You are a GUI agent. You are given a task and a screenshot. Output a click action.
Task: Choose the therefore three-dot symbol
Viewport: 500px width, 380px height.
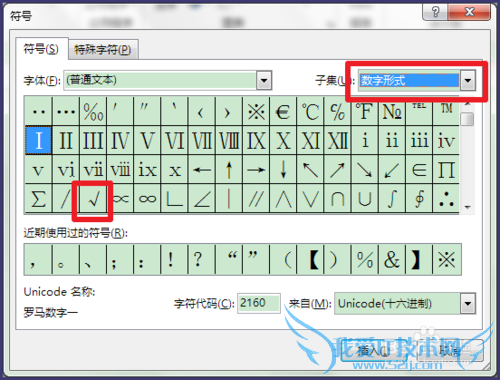pos(446,199)
